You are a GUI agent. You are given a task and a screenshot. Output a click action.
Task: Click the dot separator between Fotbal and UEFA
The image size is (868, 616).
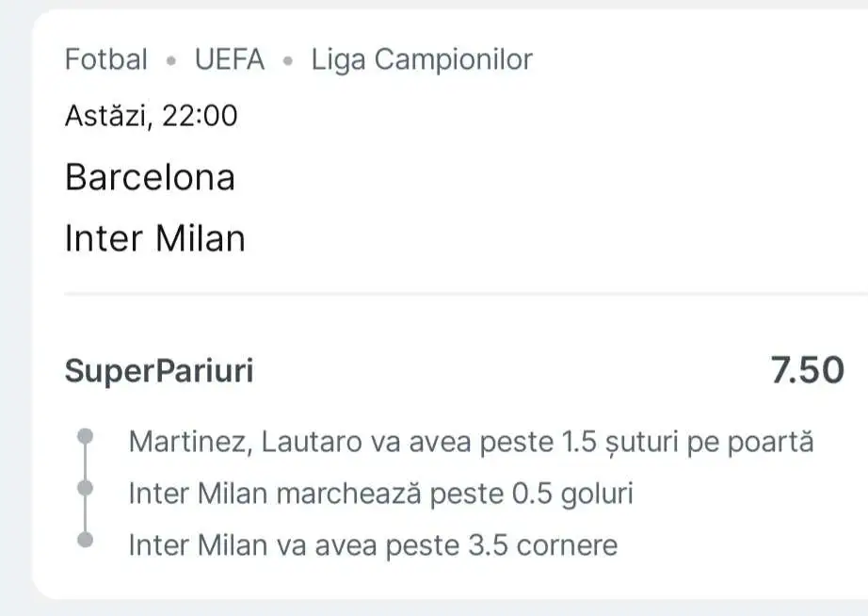pyautogui.click(x=170, y=61)
